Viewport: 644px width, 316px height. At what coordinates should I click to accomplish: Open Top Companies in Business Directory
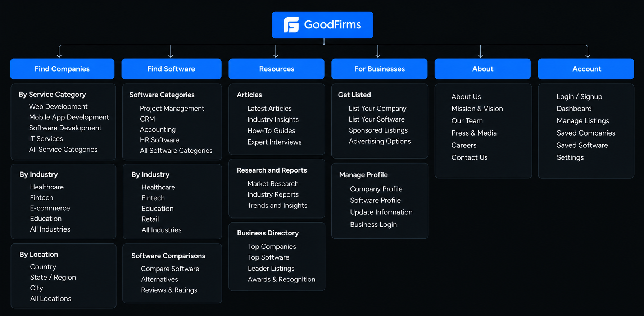click(x=272, y=247)
